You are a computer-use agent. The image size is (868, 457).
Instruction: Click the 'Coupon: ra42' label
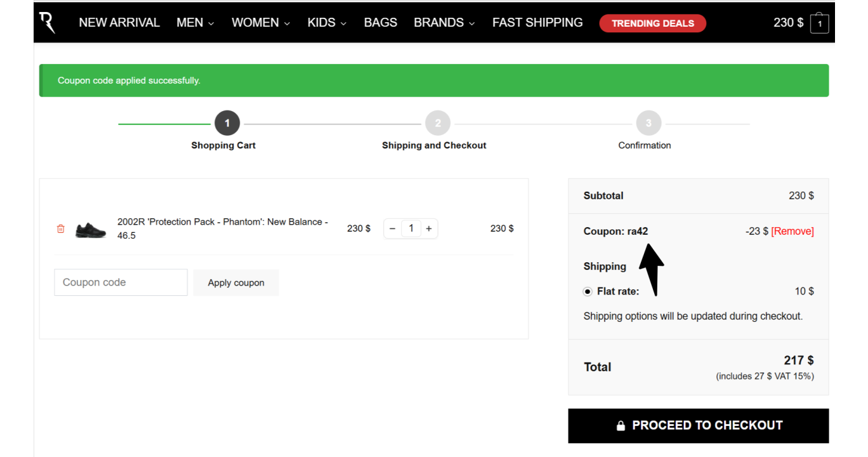pyautogui.click(x=616, y=231)
